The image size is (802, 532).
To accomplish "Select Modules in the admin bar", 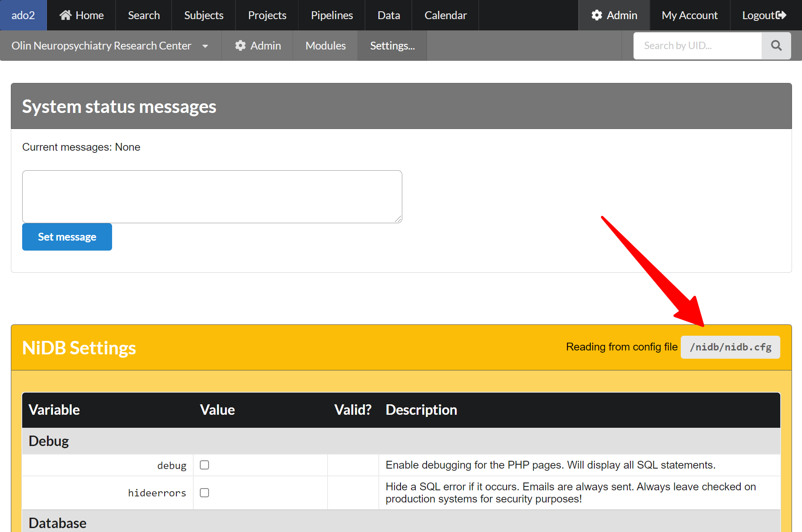I will (x=325, y=46).
